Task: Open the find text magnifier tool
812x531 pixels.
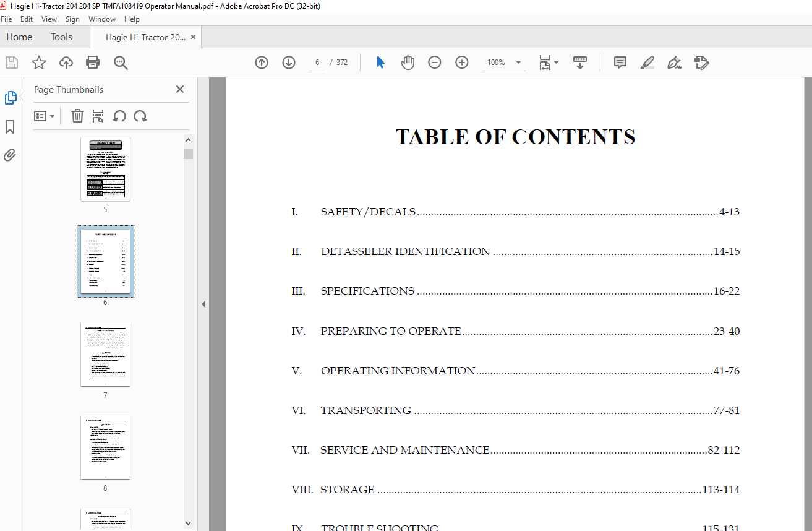Action: (121, 63)
